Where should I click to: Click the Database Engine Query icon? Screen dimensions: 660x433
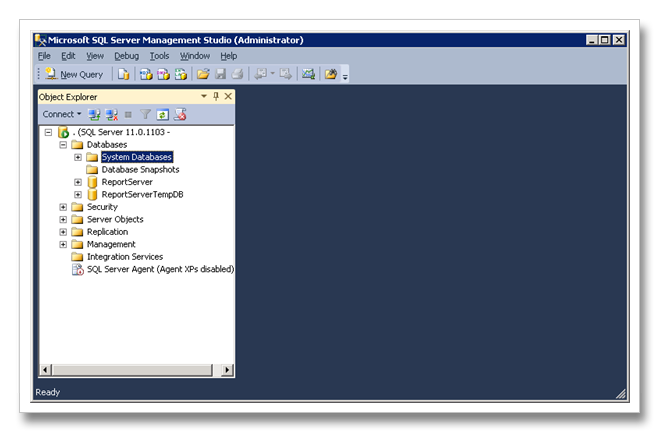pyautogui.click(x=123, y=74)
